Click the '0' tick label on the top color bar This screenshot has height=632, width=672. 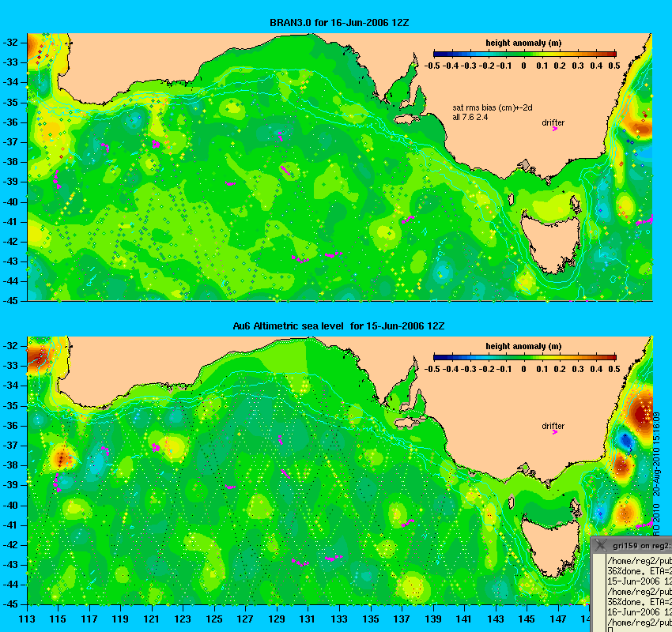[523, 66]
